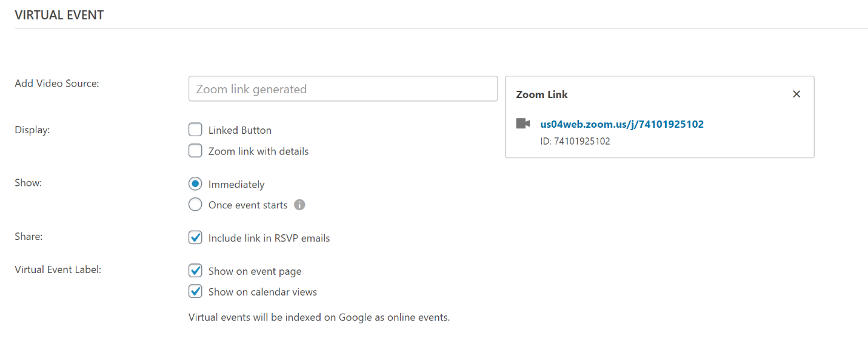
Task: Choose the Once event starts radio option
Action: click(x=195, y=205)
